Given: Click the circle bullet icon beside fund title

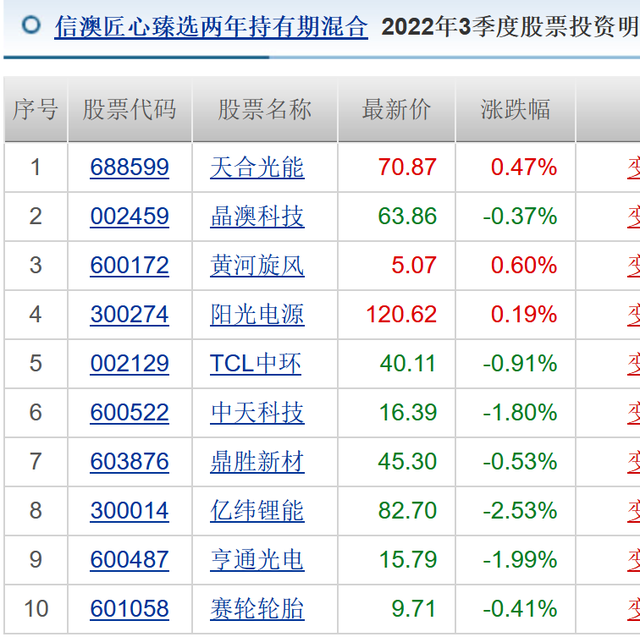Looking at the screenshot, I should [31, 25].
